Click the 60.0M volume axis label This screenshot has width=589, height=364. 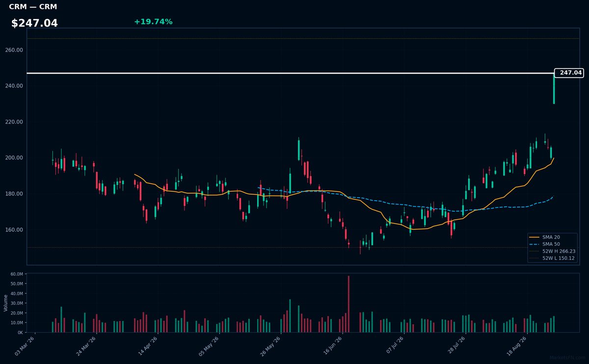pos(17,274)
